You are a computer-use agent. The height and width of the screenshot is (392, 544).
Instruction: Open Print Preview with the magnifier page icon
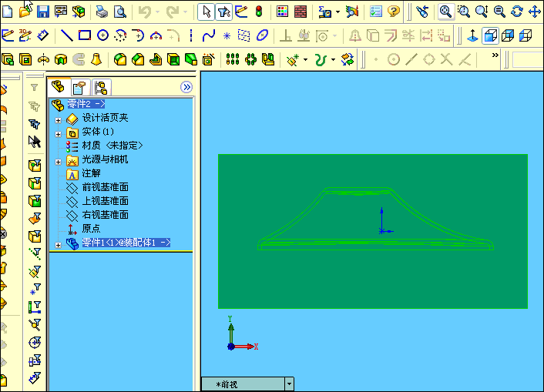[120, 12]
